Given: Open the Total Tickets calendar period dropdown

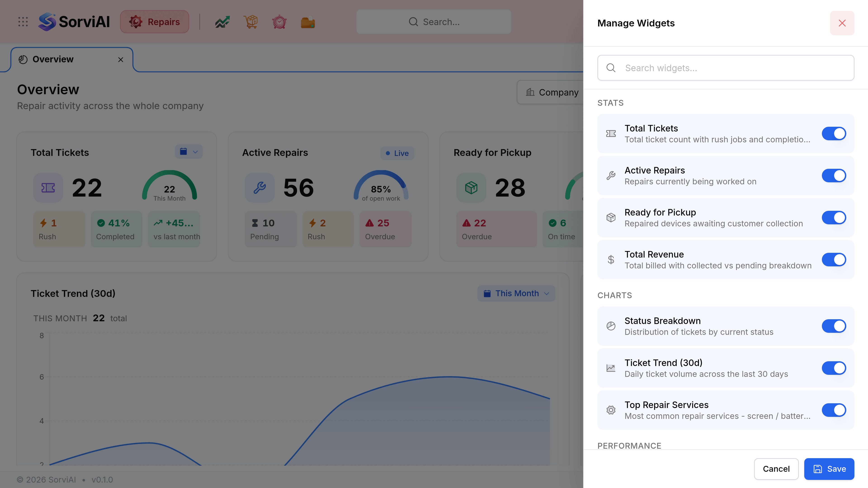Looking at the screenshot, I should tap(189, 152).
